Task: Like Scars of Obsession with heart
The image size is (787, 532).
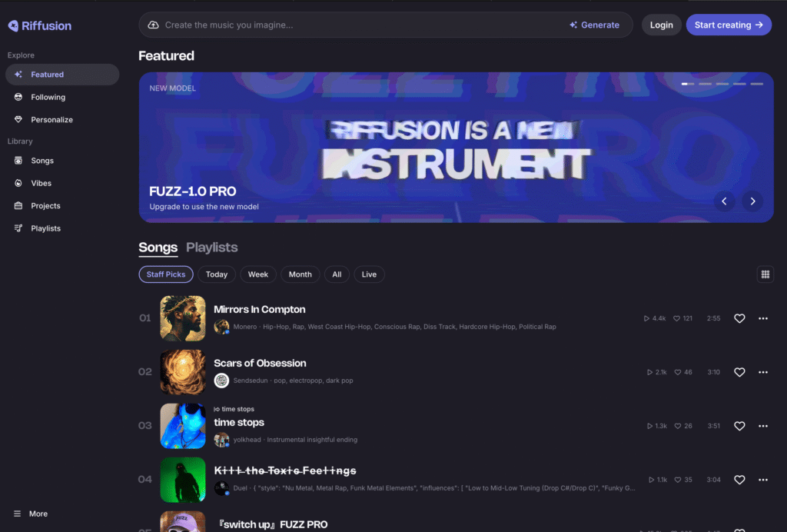Action: pos(739,372)
